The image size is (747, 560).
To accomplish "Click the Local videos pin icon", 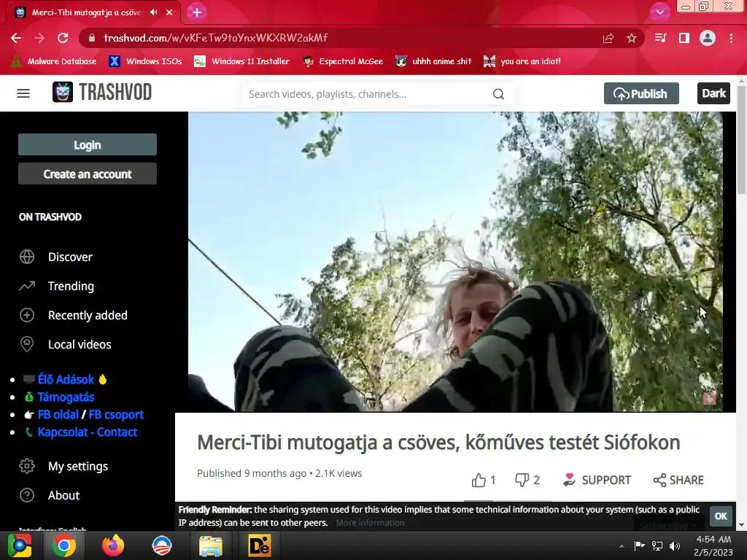I will click(27, 344).
